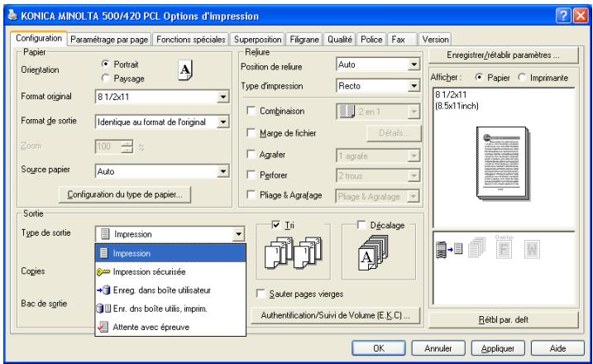
Task: Choose Attente avec épreuve option
Action: click(170, 328)
